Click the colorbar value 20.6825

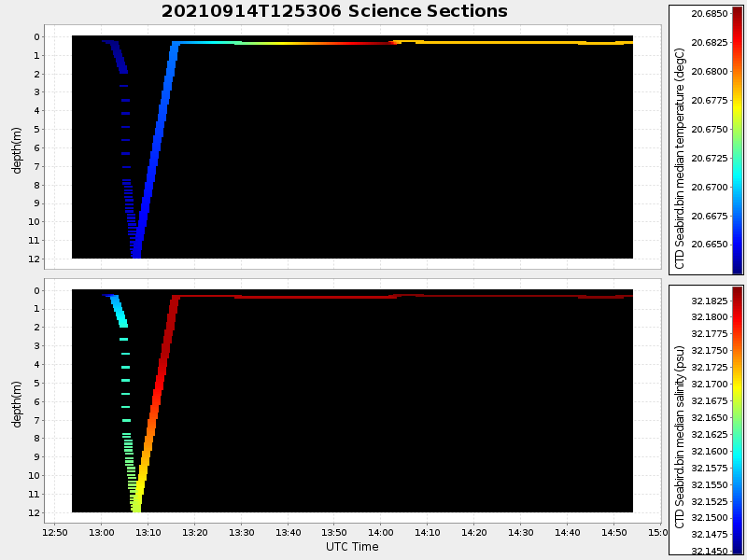point(710,43)
